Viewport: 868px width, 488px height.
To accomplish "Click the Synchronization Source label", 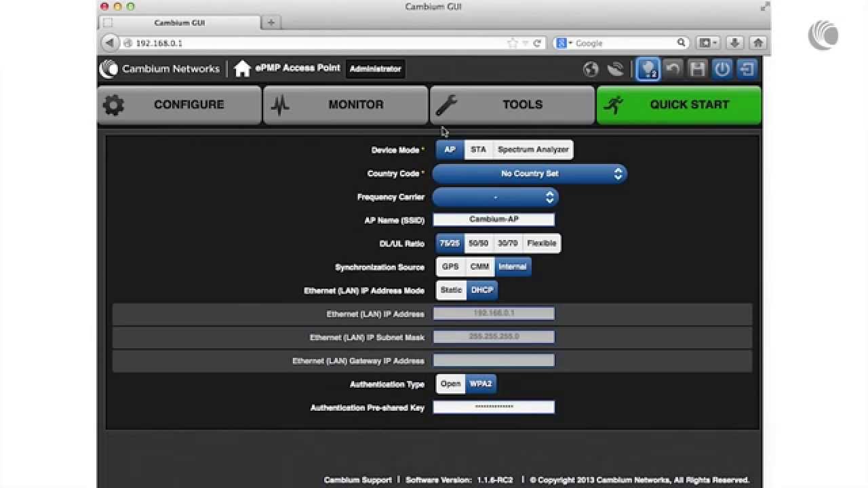I will (380, 267).
